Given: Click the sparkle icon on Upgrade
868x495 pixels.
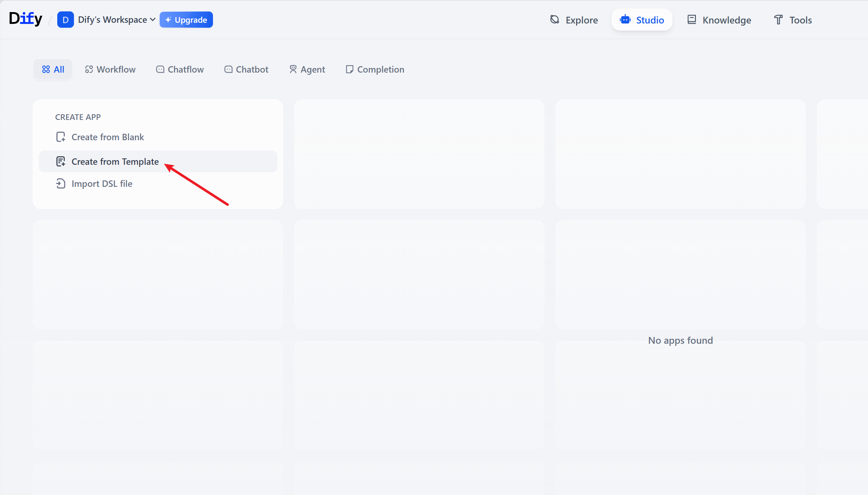Looking at the screenshot, I should coord(168,20).
